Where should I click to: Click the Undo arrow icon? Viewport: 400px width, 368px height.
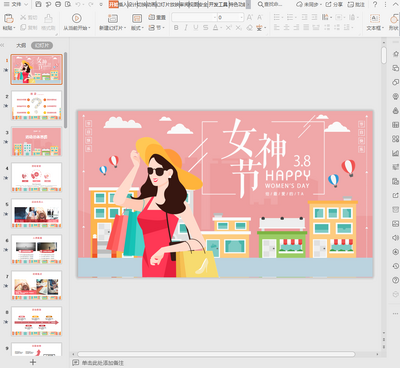point(78,4)
